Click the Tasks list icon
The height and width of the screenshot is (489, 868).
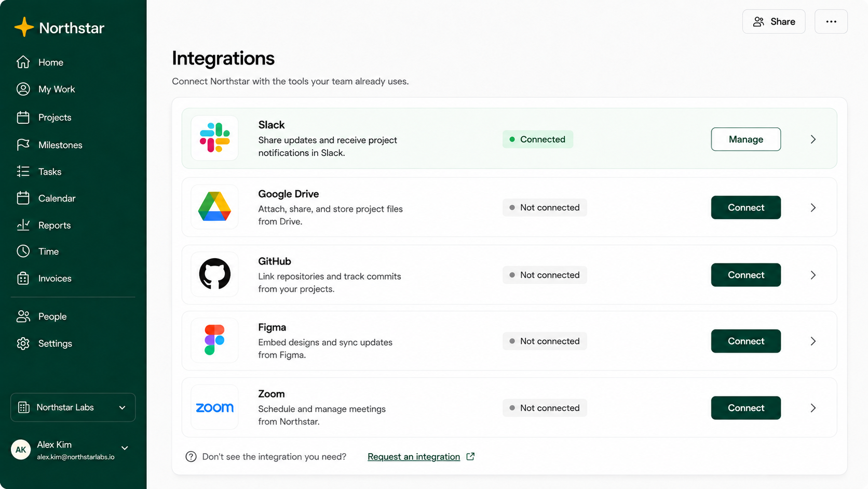coord(23,171)
